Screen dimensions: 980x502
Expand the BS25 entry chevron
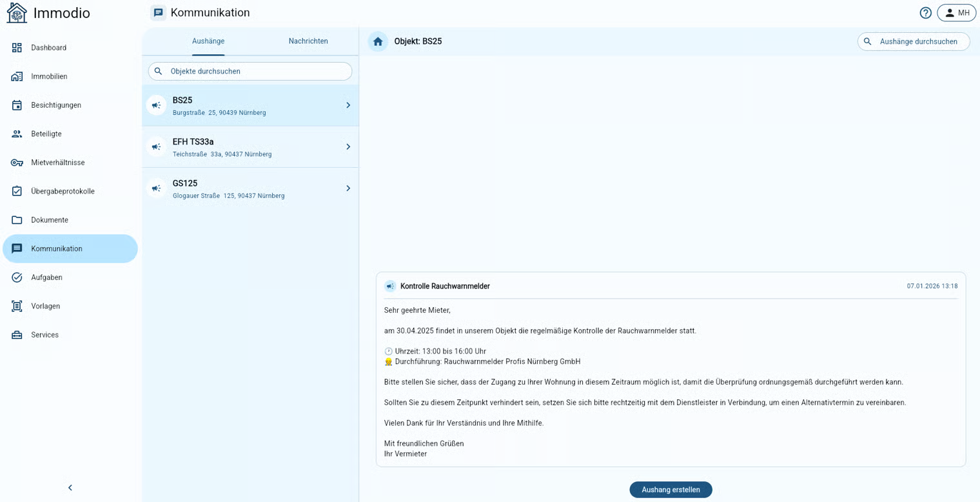348,105
